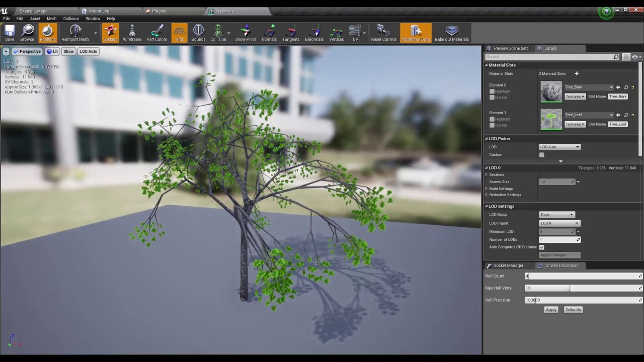This screenshot has width=644, height=362.
Task: Open LOD Group dropdown
Action: pos(556,215)
